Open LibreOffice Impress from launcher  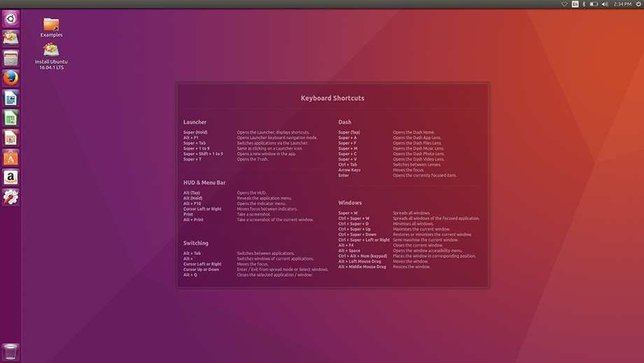10,137
